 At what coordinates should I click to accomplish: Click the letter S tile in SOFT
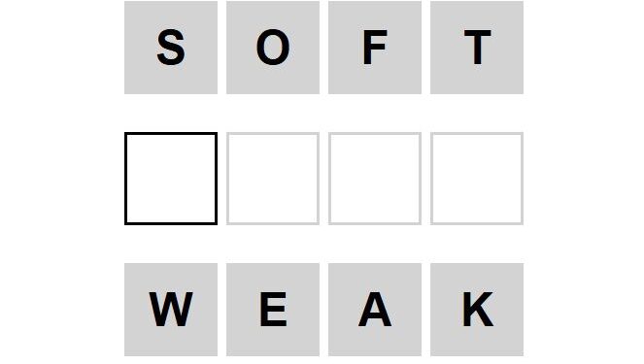pos(171,48)
